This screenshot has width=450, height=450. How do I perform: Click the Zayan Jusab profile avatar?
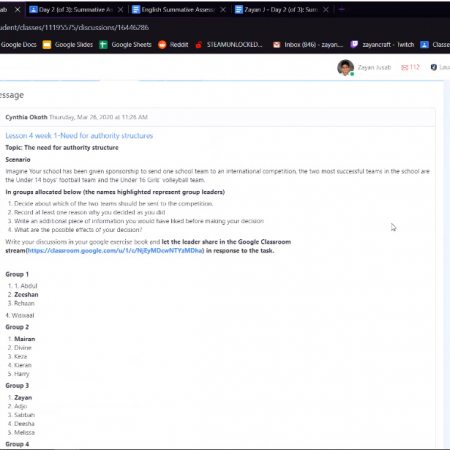[x=345, y=68]
